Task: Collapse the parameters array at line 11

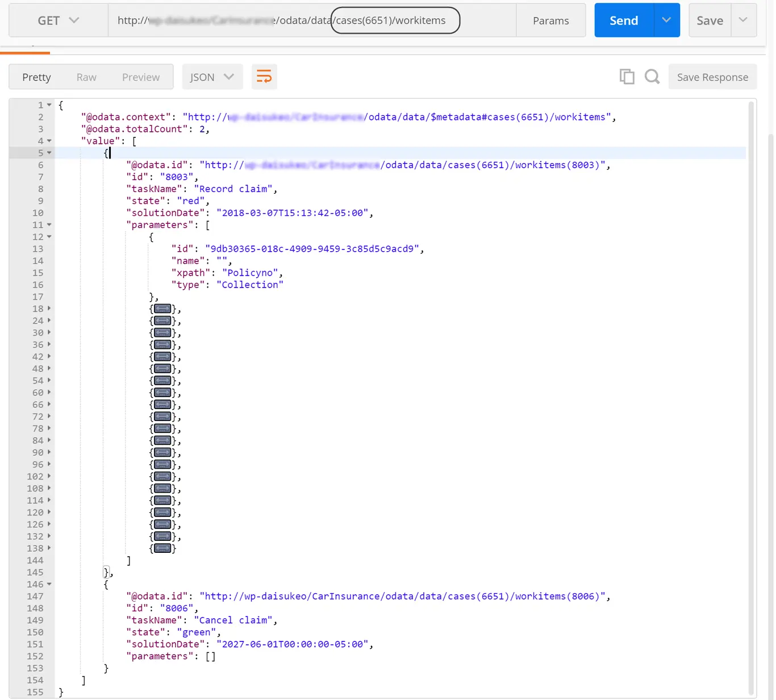Action: 49,225
